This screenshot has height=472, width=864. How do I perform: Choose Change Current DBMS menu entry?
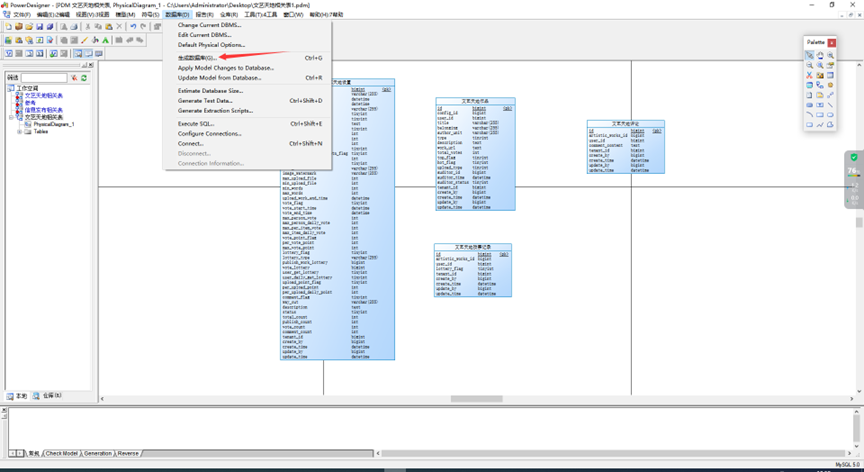(x=209, y=25)
